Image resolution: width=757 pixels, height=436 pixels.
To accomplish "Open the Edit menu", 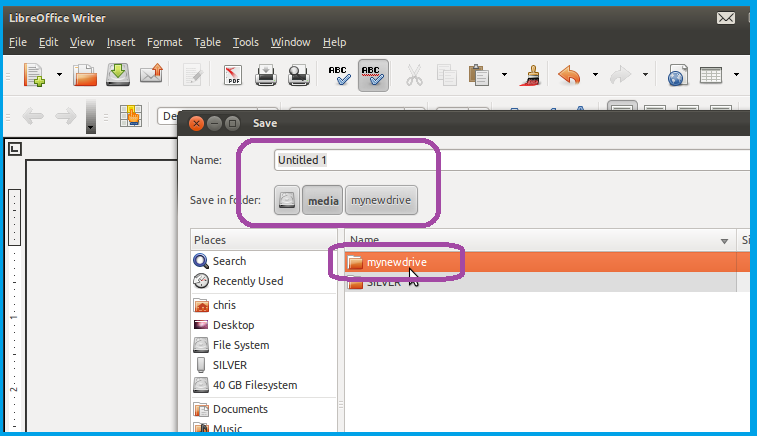I will click(x=48, y=42).
